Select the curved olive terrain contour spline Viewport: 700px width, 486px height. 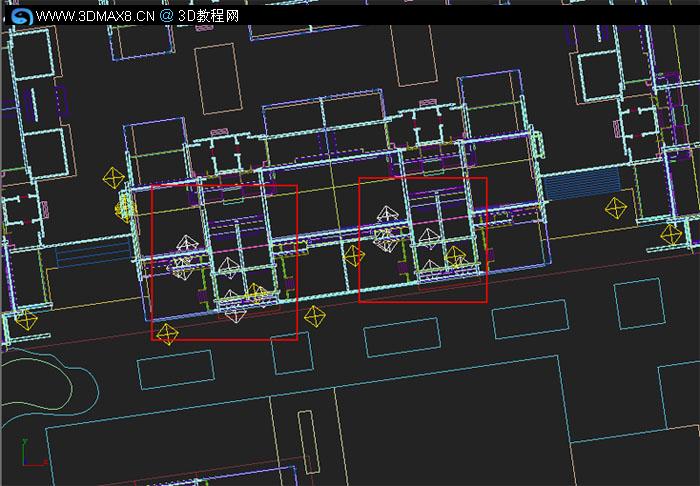37,382
